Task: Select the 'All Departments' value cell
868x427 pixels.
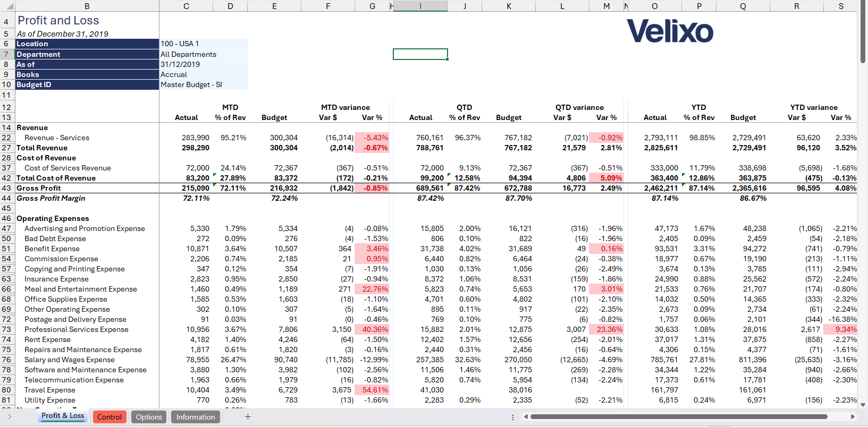Action: 203,54
